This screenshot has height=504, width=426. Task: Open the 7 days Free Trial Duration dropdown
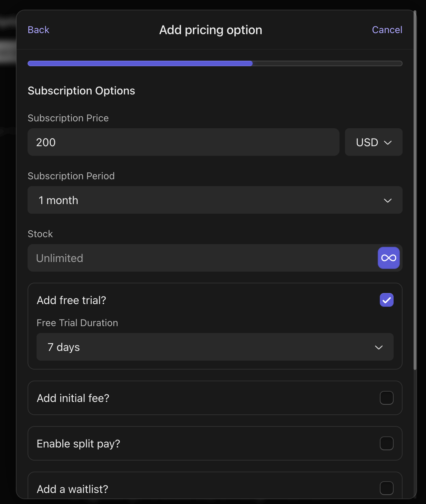[215, 347]
